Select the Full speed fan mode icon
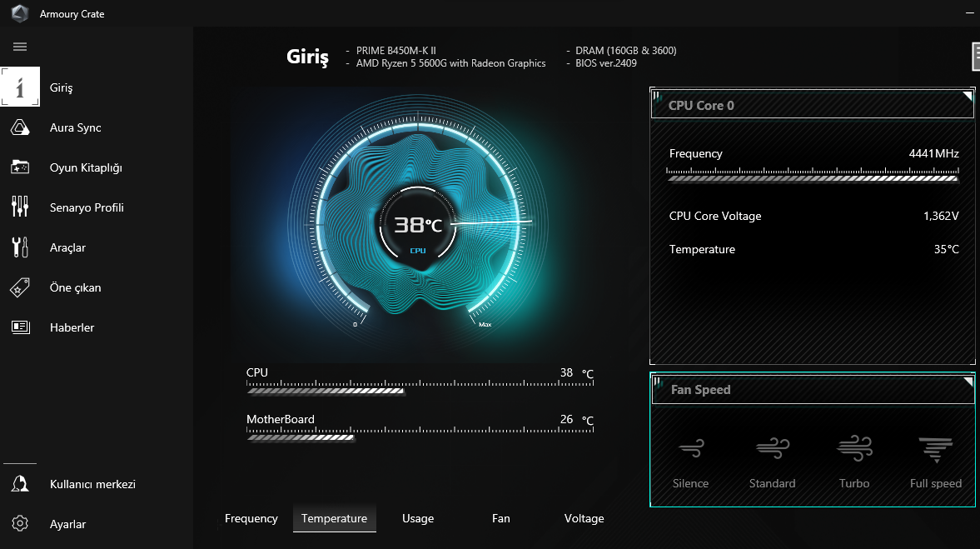The width and height of the screenshot is (980, 549). [x=936, y=449]
